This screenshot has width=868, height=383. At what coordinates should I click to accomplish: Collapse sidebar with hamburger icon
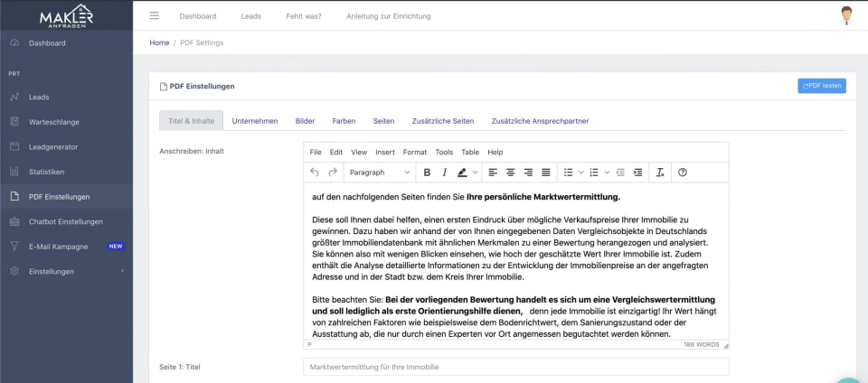tap(155, 16)
